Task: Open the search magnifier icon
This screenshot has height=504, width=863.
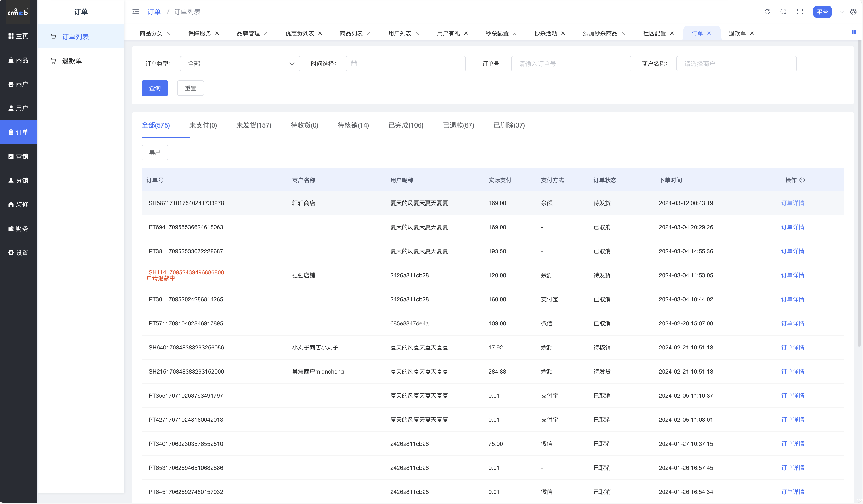Action: [x=783, y=12]
